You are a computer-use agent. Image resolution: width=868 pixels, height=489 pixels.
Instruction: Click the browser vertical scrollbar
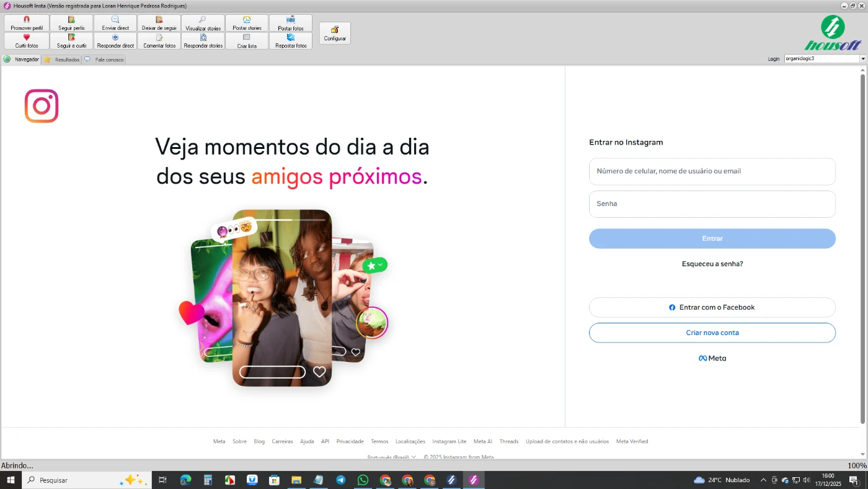[862, 248]
